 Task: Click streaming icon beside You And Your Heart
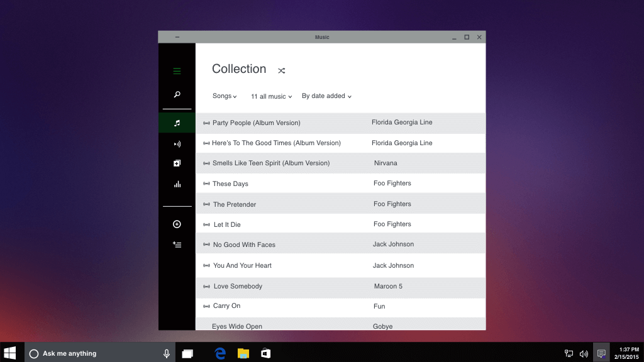[206, 266]
